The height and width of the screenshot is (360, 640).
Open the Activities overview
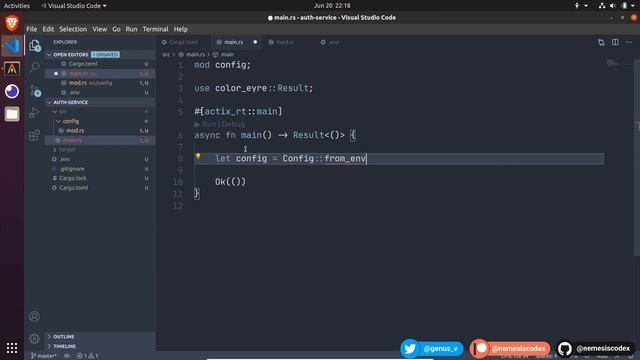pyautogui.click(x=17, y=6)
